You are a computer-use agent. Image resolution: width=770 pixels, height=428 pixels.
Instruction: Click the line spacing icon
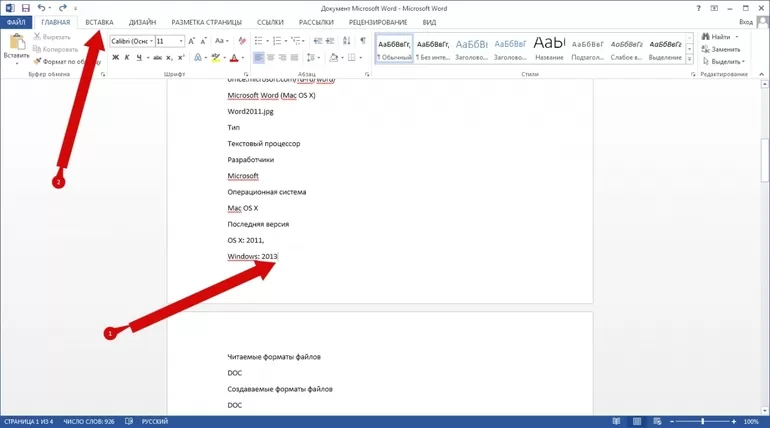click(310, 58)
